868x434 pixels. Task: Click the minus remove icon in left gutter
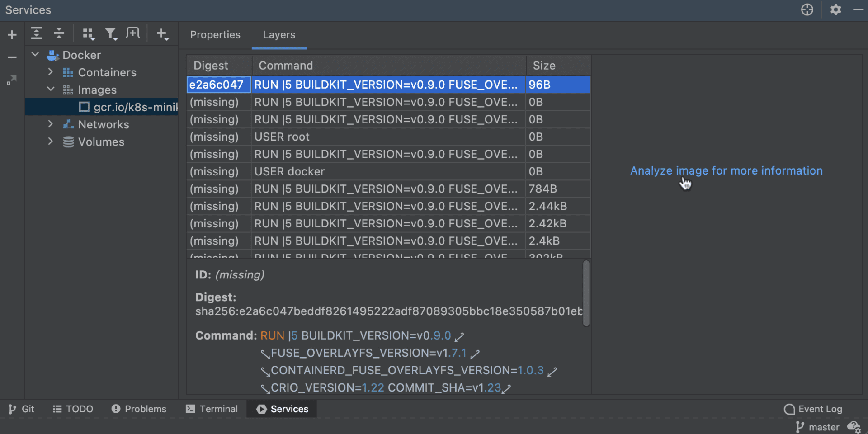coord(12,57)
